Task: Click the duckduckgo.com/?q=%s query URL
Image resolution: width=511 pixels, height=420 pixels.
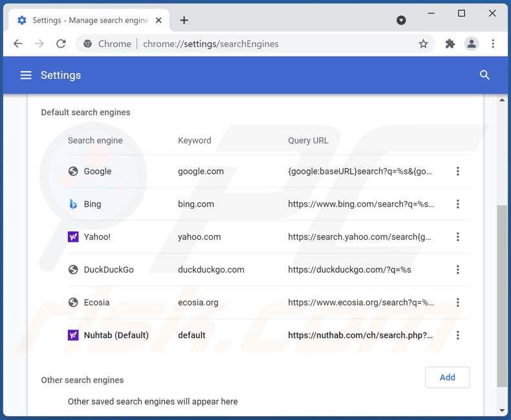Action: [349, 269]
